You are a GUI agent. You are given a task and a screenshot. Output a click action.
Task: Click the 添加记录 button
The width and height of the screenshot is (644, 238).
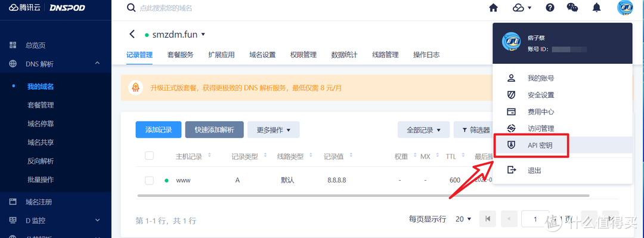(x=159, y=129)
